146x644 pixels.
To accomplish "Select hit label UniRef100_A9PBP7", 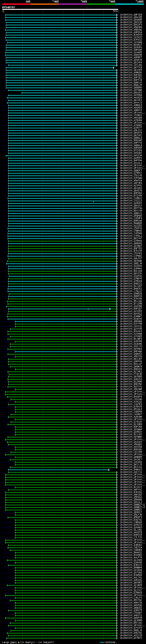I will click(x=131, y=58).
